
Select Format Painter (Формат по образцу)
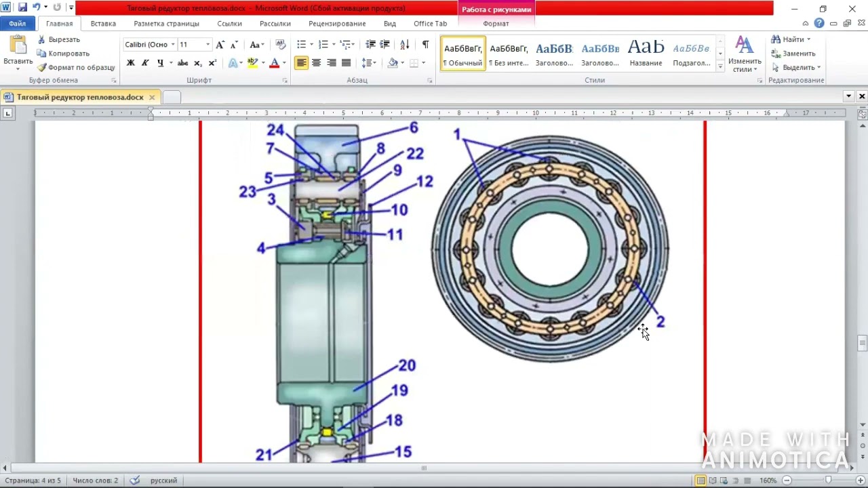point(76,68)
